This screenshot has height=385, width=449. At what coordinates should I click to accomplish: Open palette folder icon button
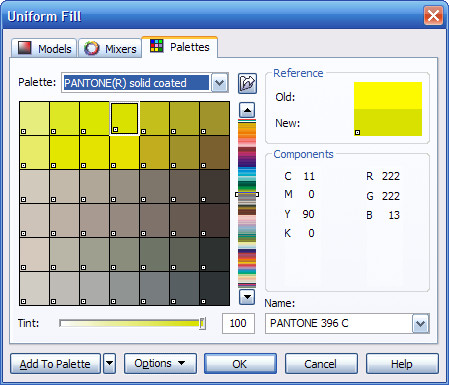pos(247,83)
